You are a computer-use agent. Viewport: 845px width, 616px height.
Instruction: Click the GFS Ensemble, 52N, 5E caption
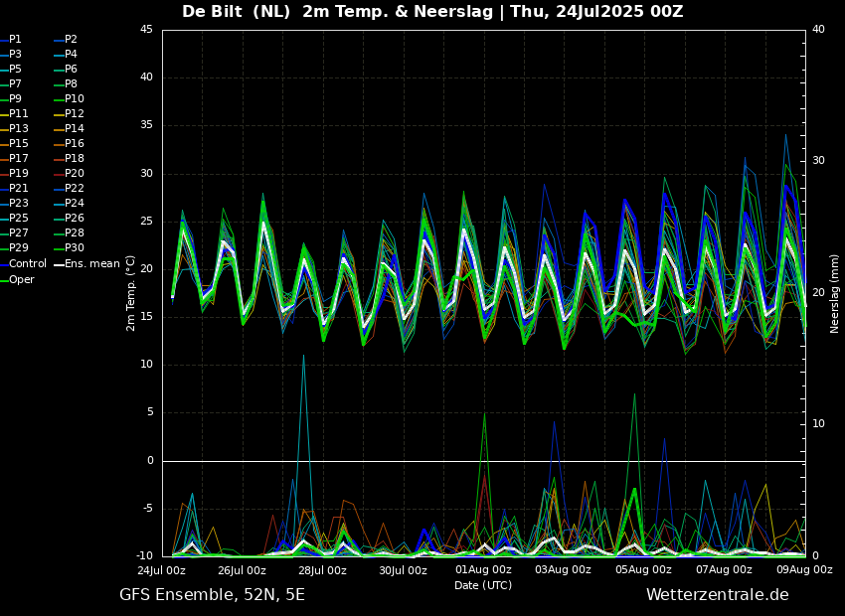point(212,595)
